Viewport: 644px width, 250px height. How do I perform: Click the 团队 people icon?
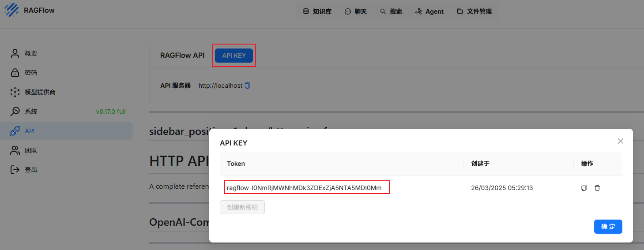(x=15, y=150)
